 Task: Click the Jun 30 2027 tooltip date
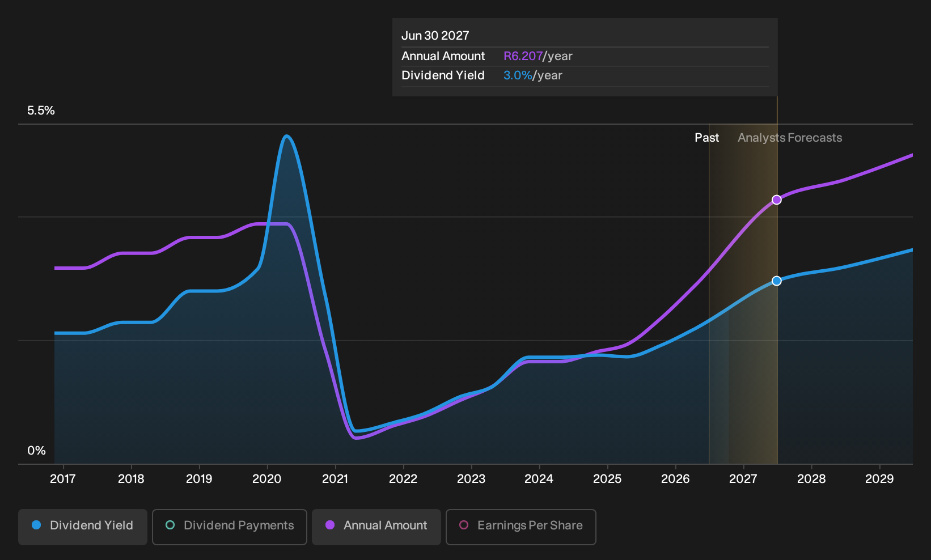coord(435,36)
